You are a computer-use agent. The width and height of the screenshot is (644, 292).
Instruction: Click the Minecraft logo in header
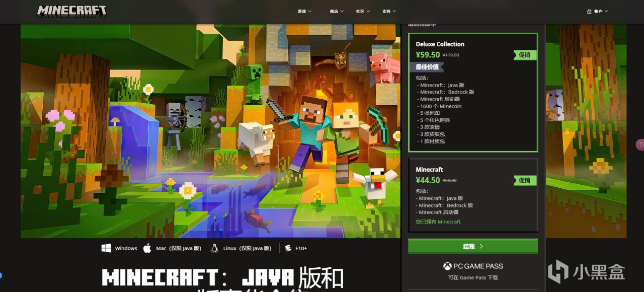(72, 11)
